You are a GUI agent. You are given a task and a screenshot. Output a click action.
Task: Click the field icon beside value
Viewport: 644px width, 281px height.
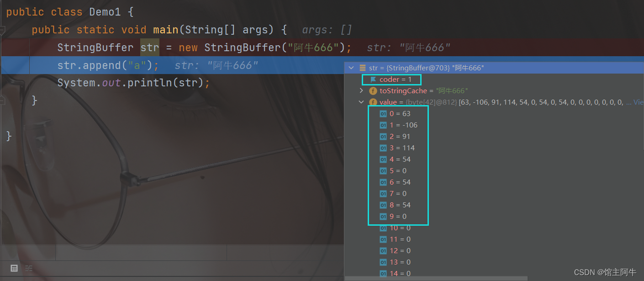coord(373,102)
